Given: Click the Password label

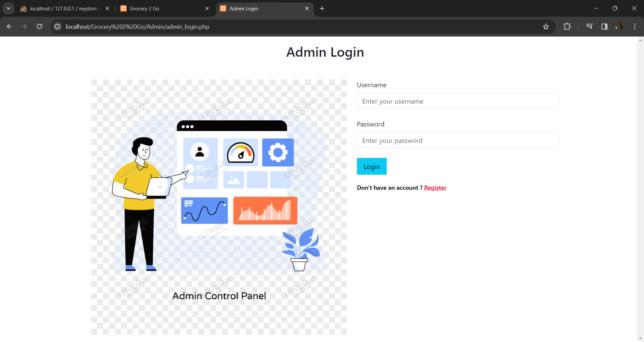Looking at the screenshot, I should pos(371,124).
